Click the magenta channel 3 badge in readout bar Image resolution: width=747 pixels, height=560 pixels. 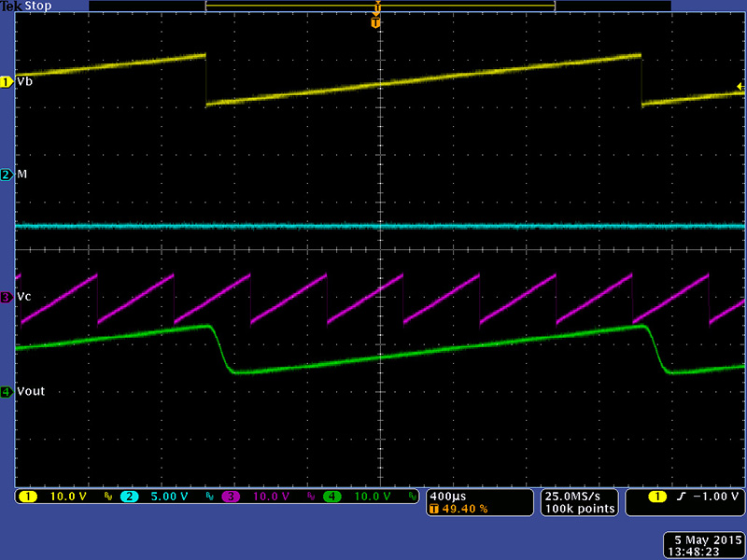pos(231,497)
